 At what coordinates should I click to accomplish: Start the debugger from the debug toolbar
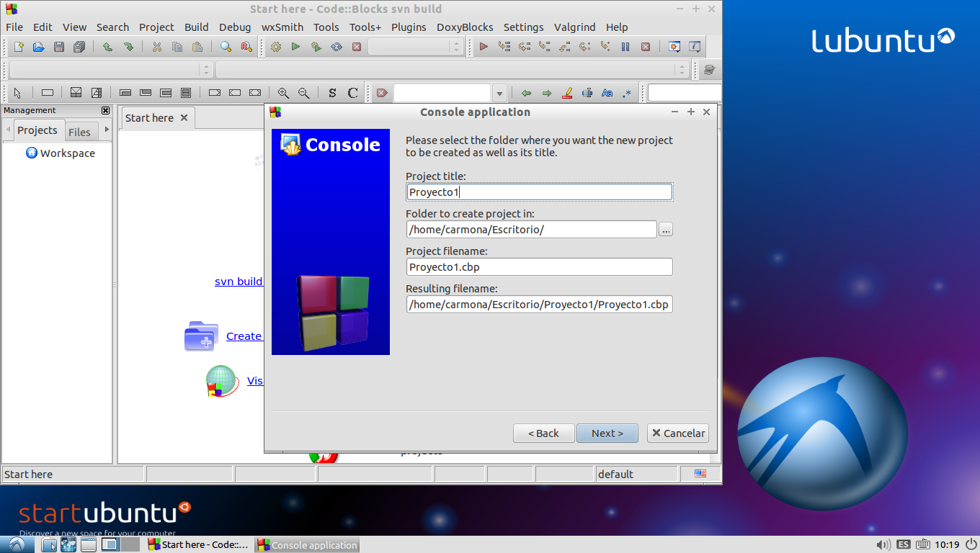pos(483,46)
